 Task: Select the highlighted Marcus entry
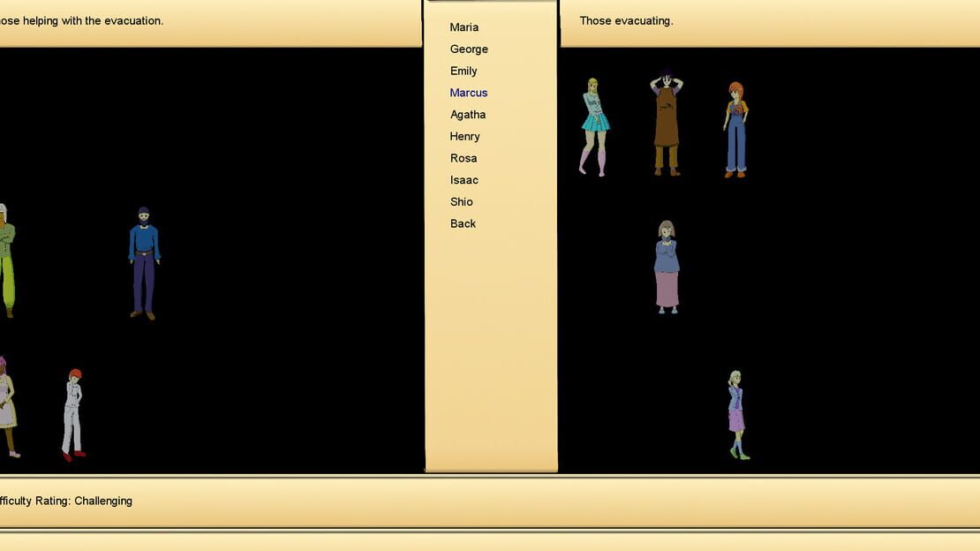468,94
